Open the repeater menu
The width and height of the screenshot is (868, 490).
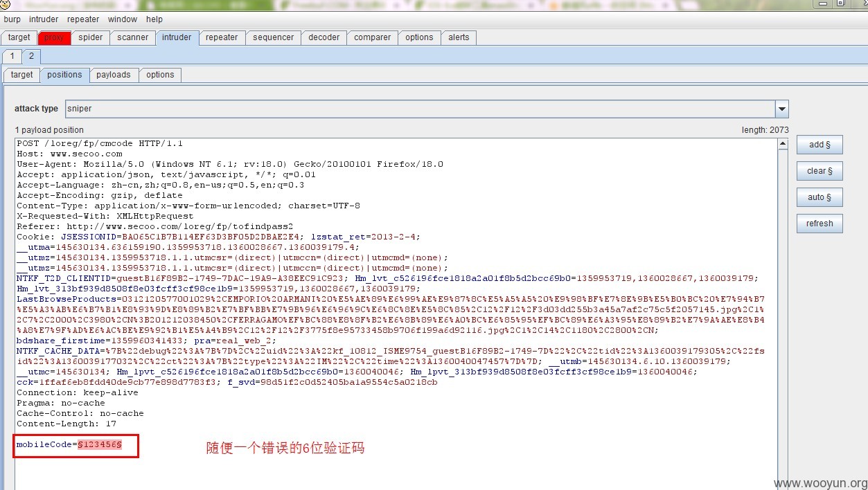(x=83, y=19)
